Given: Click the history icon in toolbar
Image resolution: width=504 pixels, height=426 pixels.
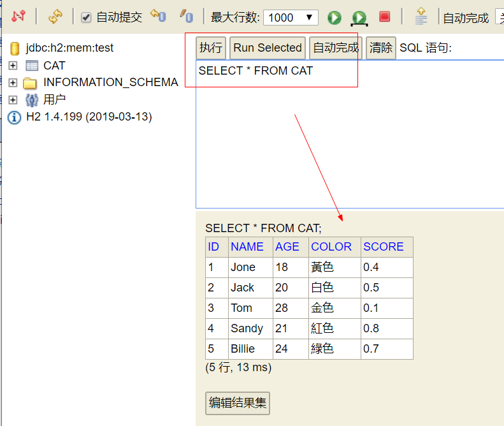Looking at the screenshot, I should pos(421,17).
